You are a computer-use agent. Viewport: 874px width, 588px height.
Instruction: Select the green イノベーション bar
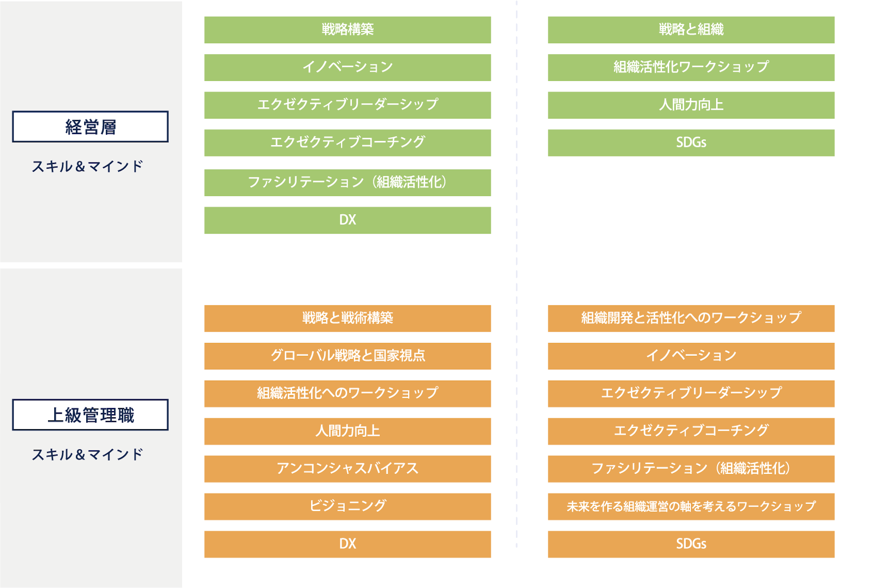point(347,68)
